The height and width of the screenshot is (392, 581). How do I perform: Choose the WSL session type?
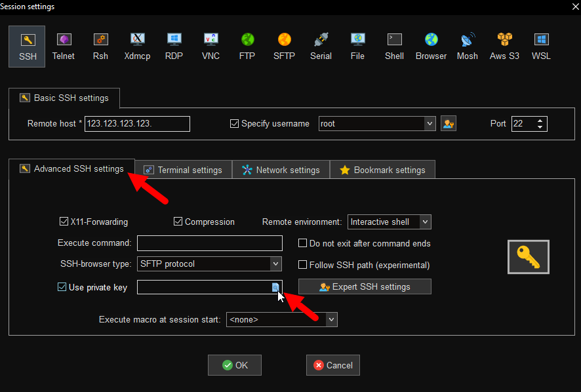tap(541, 46)
